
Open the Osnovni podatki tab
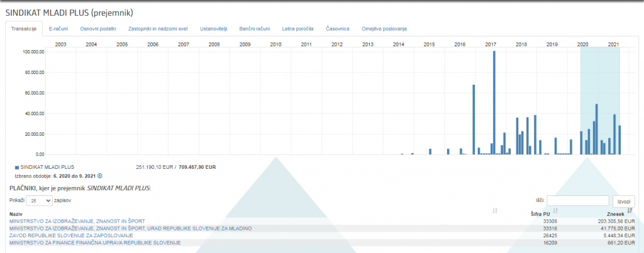(97, 29)
